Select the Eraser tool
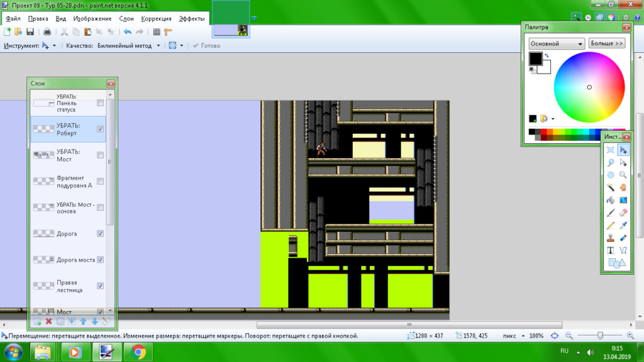Viewport: 644px width, 362px height. click(x=623, y=212)
